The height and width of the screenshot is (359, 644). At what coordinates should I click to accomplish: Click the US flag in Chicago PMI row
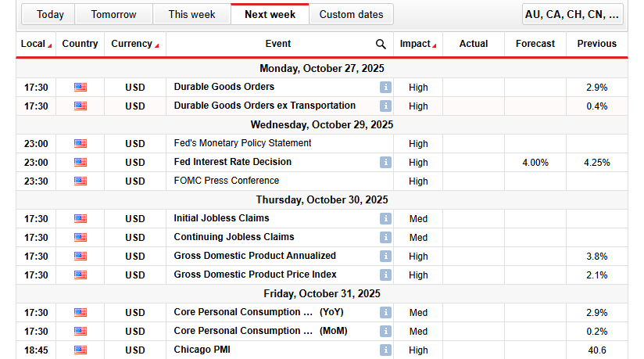point(80,350)
